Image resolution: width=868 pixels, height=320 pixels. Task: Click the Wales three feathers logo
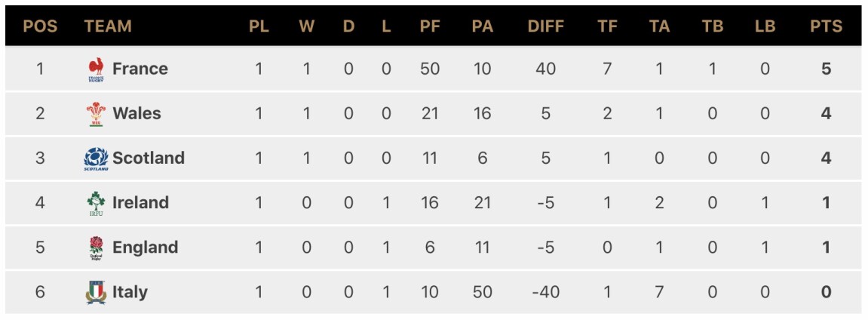tap(97, 114)
